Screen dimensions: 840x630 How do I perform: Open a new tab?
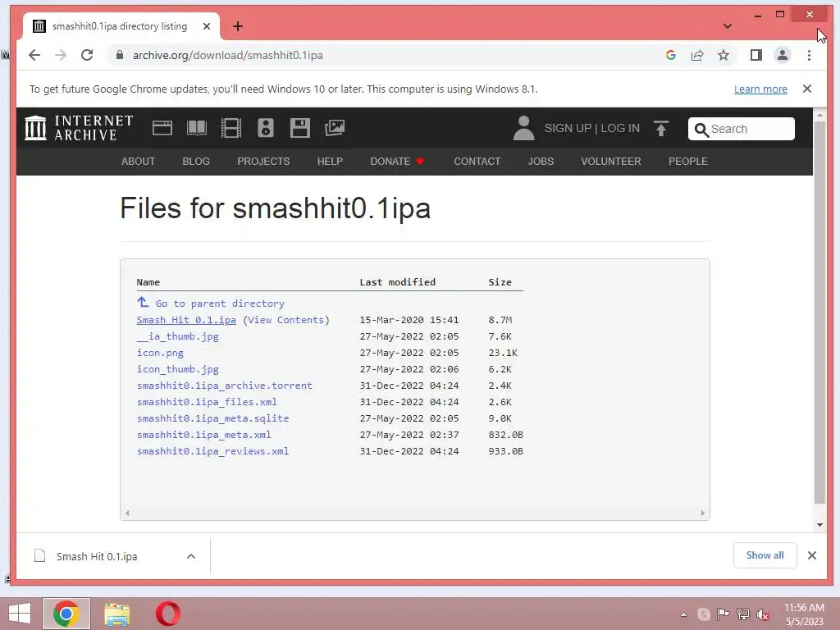click(x=238, y=26)
